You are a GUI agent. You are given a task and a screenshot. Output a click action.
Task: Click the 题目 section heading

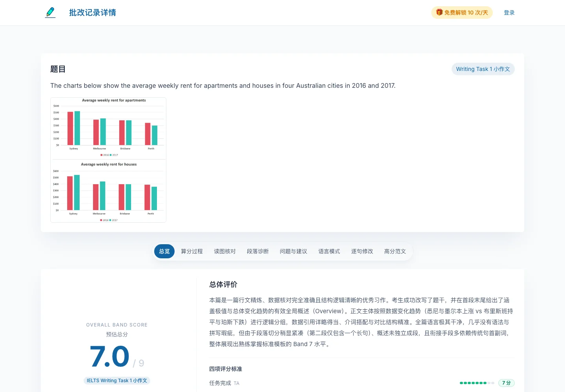tap(58, 69)
